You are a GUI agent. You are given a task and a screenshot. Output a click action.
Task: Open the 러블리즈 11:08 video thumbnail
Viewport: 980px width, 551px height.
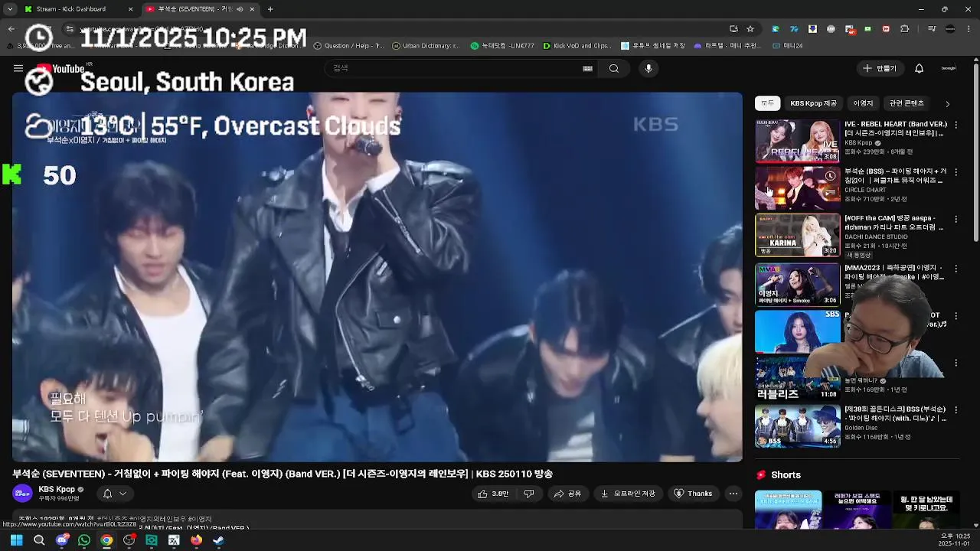point(797,379)
